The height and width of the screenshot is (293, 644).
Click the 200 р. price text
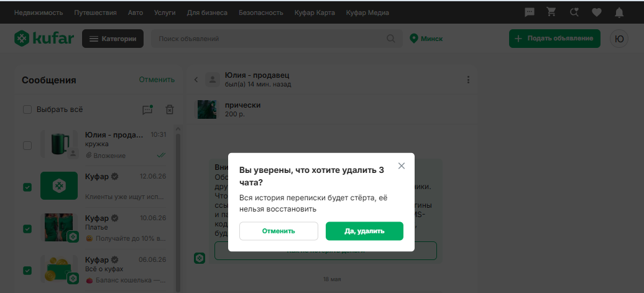point(235,114)
